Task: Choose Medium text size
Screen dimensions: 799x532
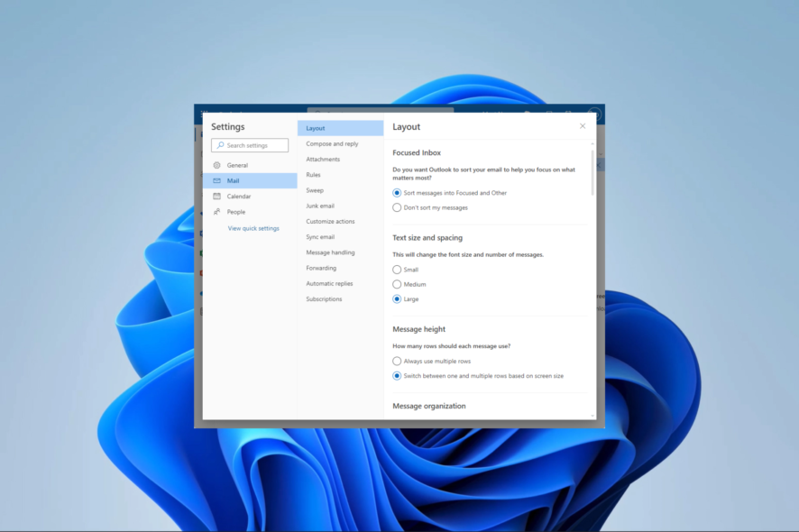Action: click(x=397, y=284)
